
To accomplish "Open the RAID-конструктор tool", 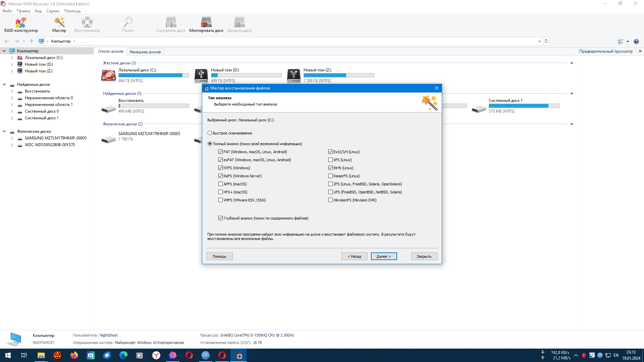I will point(21,24).
